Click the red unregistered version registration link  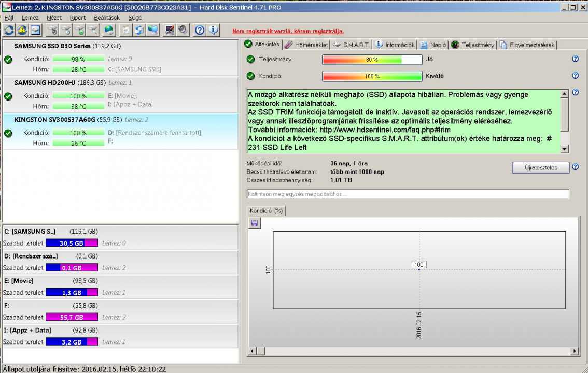coord(288,31)
